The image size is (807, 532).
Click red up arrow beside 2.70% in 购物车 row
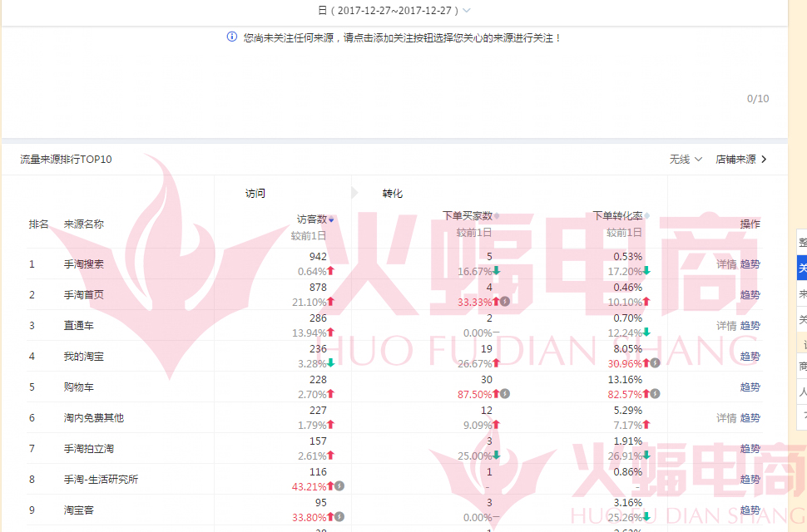tap(331, 394)
